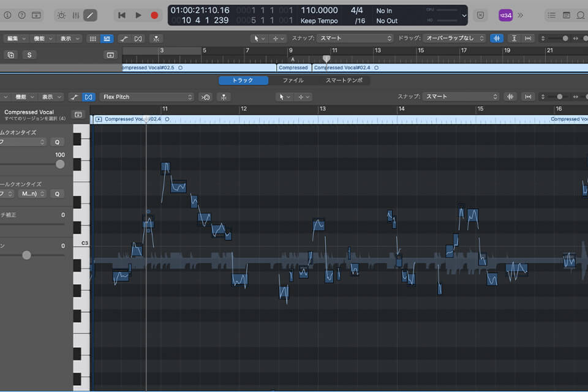Toggle the Flex view button in the editor toolbar
The height and width of the screenshot is (392, 588).
(x=89, y=97)
